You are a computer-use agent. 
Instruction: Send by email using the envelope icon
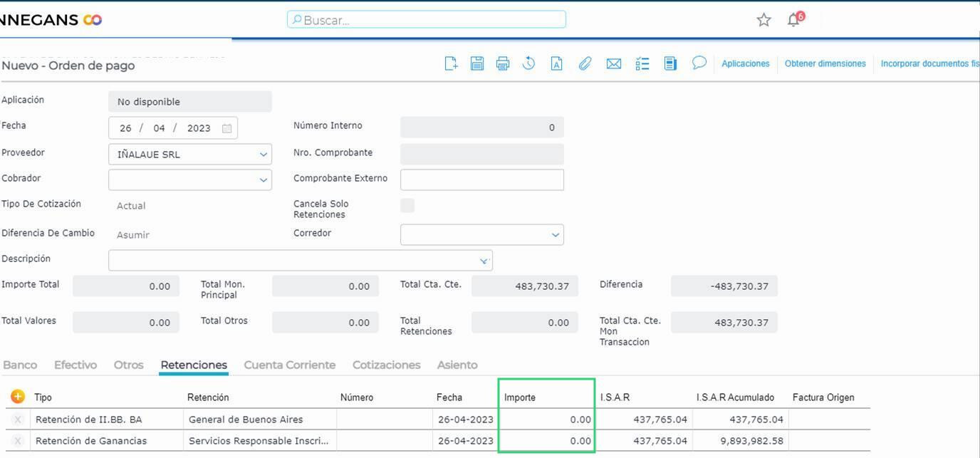pos(613,64)
